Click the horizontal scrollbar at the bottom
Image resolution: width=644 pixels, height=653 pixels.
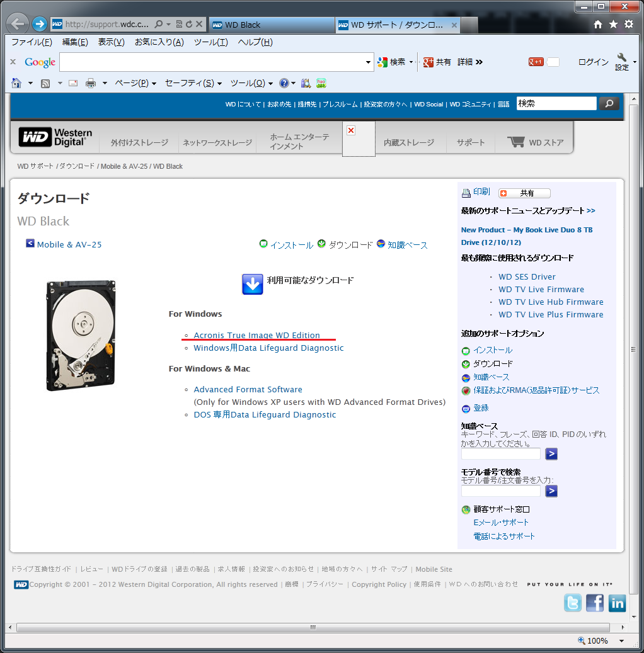coord(313,627)
